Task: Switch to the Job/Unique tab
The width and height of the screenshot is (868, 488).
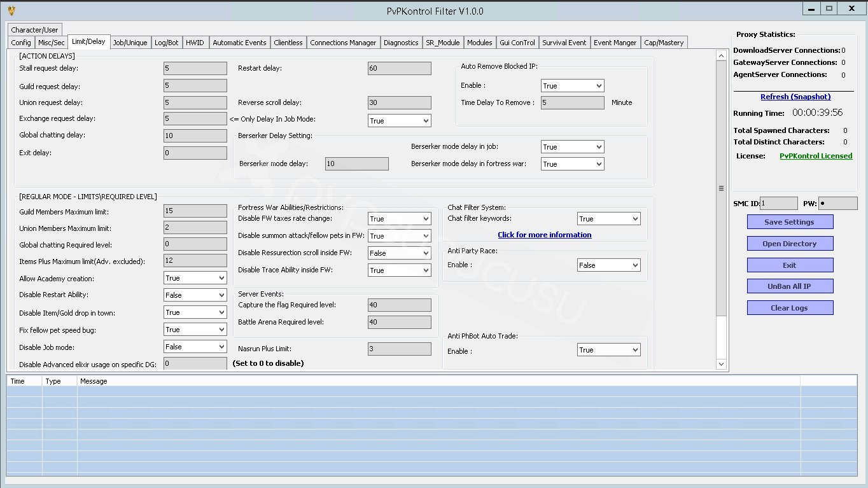Action: tap(130, 43)
